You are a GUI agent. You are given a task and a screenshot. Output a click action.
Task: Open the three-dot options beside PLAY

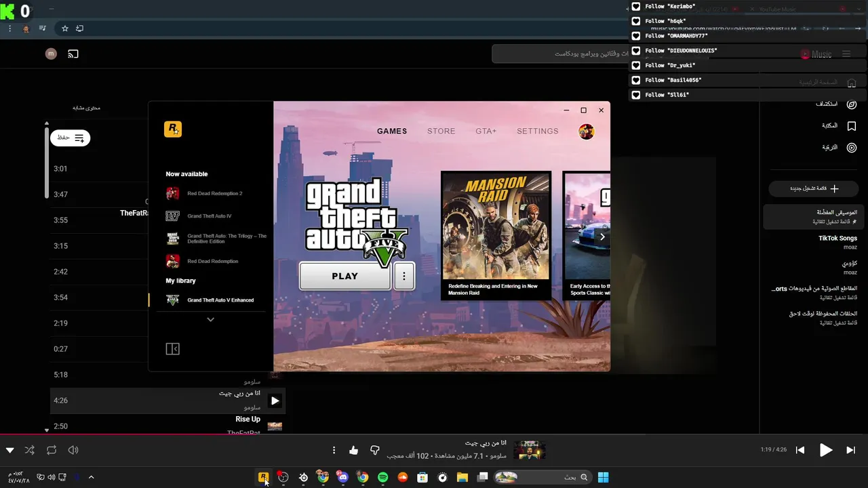tap(404, 276)
